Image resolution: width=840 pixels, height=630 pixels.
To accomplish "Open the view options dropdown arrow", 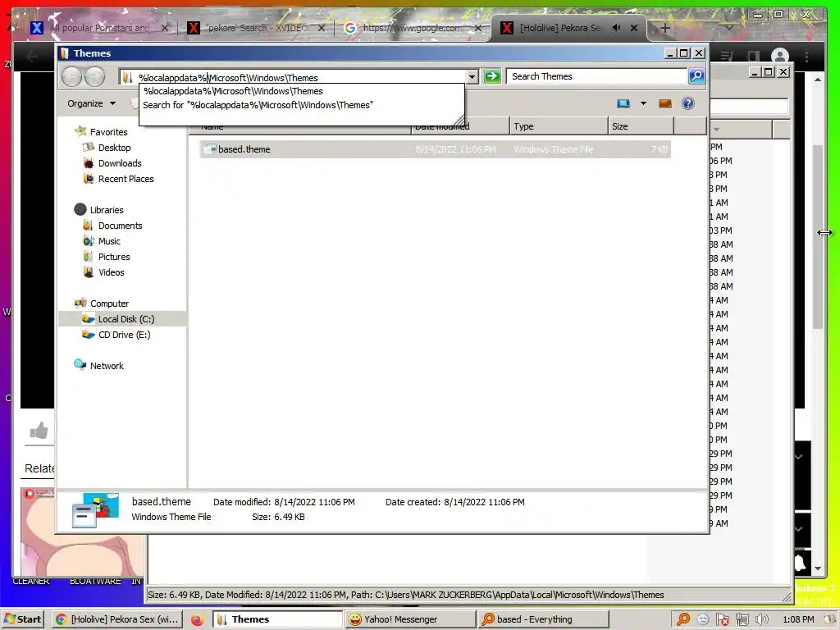I will 643,103.
